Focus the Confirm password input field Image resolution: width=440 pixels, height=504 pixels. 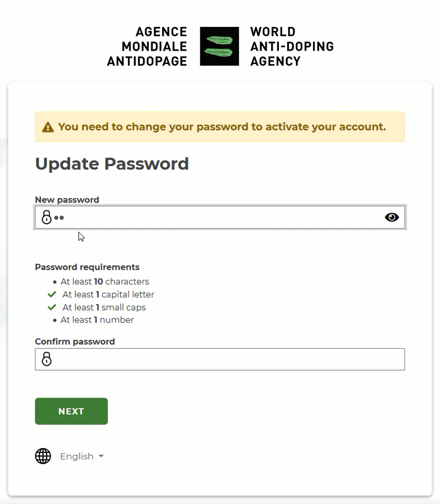(x=220, y=359)
